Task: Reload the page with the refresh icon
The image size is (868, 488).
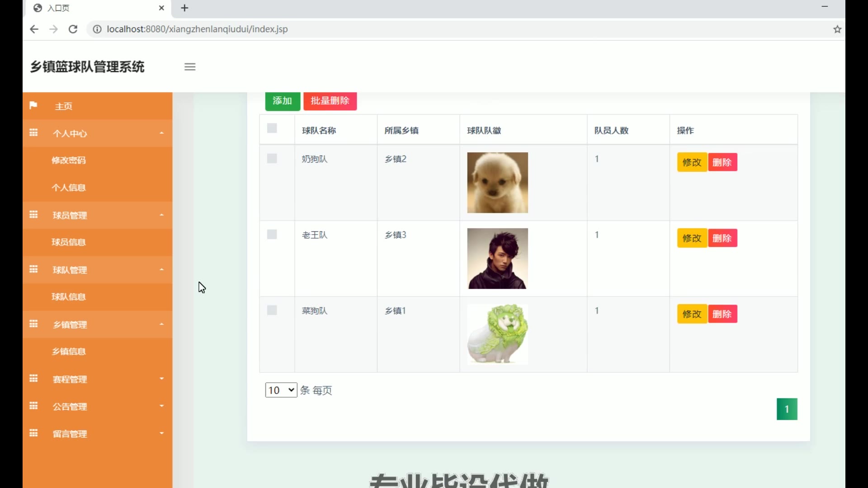Action: [x=73, y=29]
